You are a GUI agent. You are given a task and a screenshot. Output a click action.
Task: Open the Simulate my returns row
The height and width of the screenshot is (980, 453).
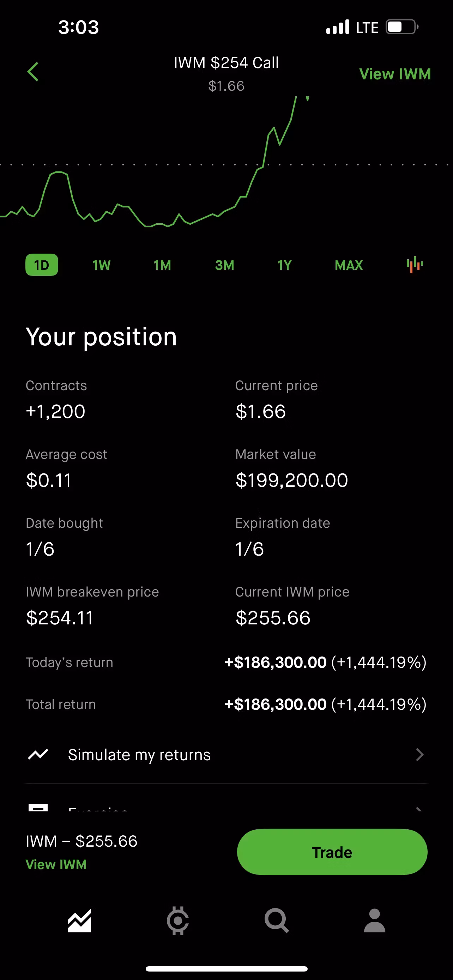click(227, 755)
